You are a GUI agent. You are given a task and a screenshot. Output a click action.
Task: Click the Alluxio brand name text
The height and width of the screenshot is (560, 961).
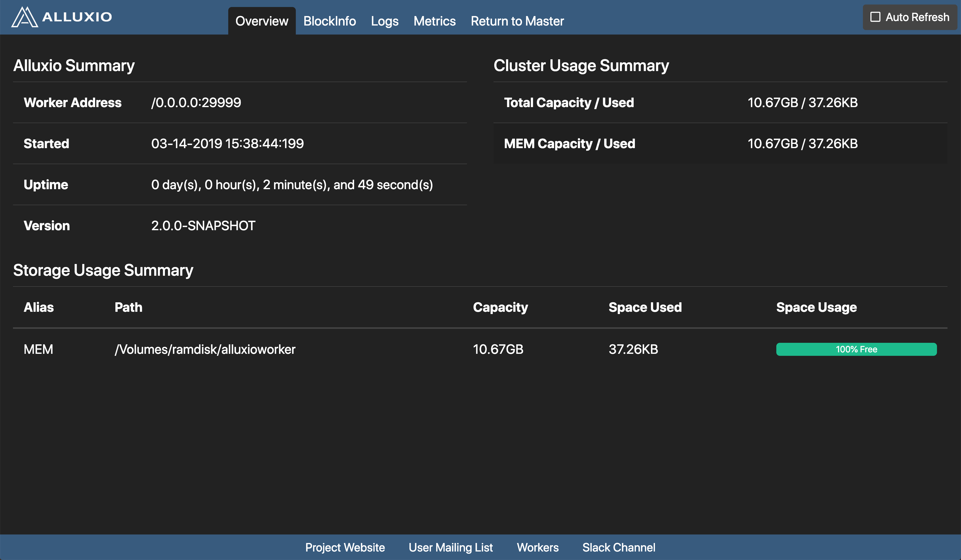point(77,17)
